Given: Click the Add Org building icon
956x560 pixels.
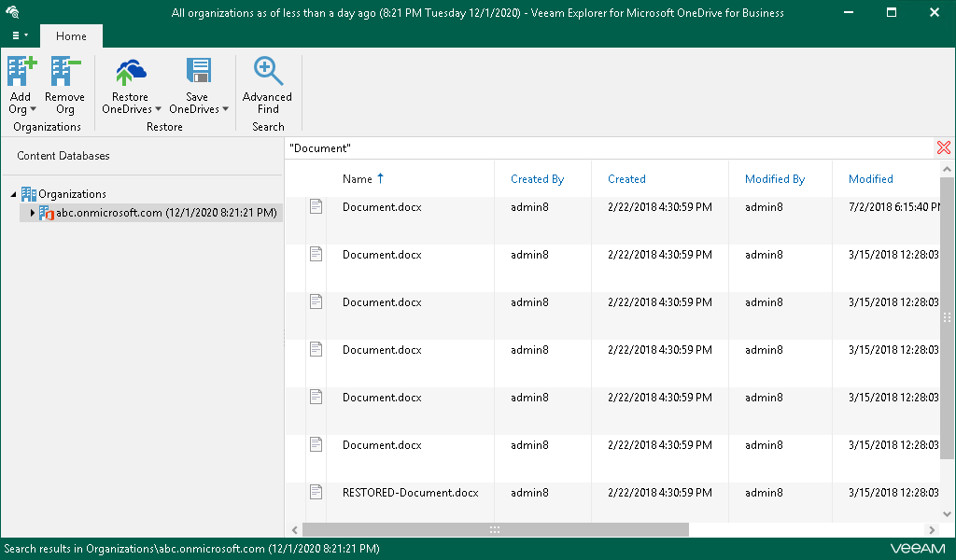Looking at the screenshot, I should tap(21, 71).
